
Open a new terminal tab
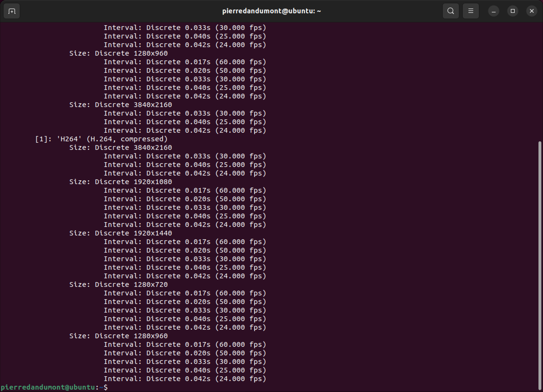[x=11, y=11]
